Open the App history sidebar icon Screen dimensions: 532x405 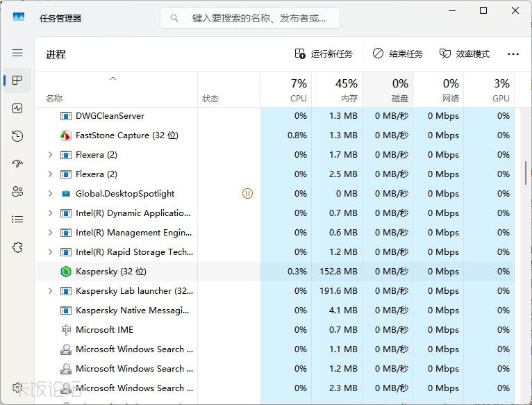point(17,135)
